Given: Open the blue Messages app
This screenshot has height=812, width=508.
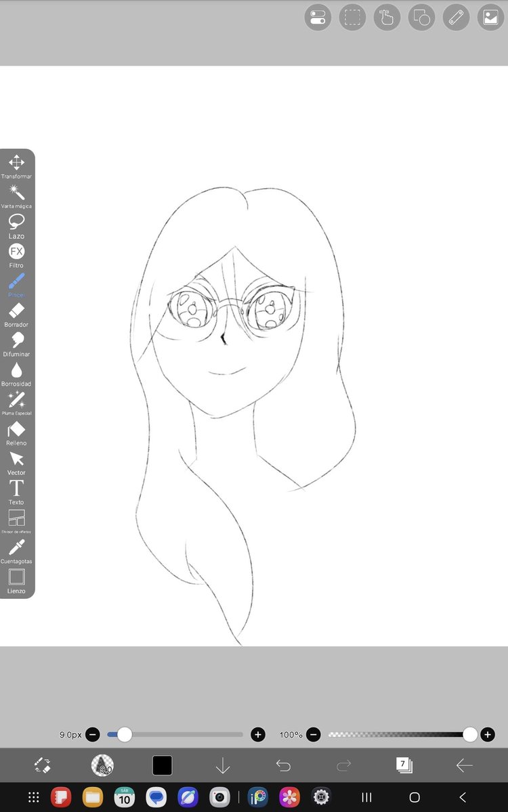Looking at the screenshot, I should [156, 797].
